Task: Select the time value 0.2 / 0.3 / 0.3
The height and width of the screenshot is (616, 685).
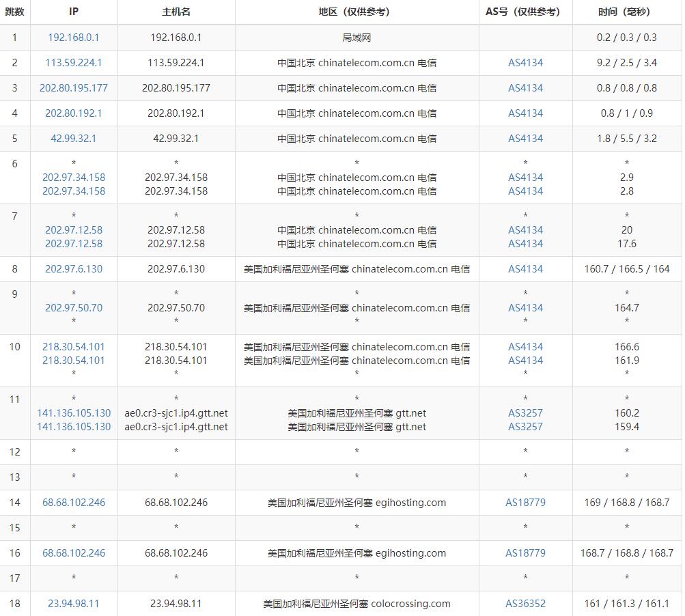Action: coord(627,38)
